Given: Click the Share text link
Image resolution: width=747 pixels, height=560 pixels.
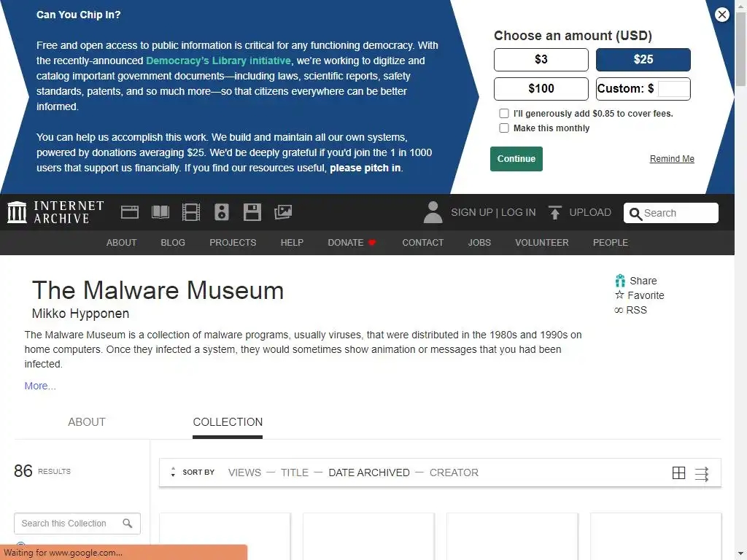Looking at the screenshot, I should click(643, 281).
